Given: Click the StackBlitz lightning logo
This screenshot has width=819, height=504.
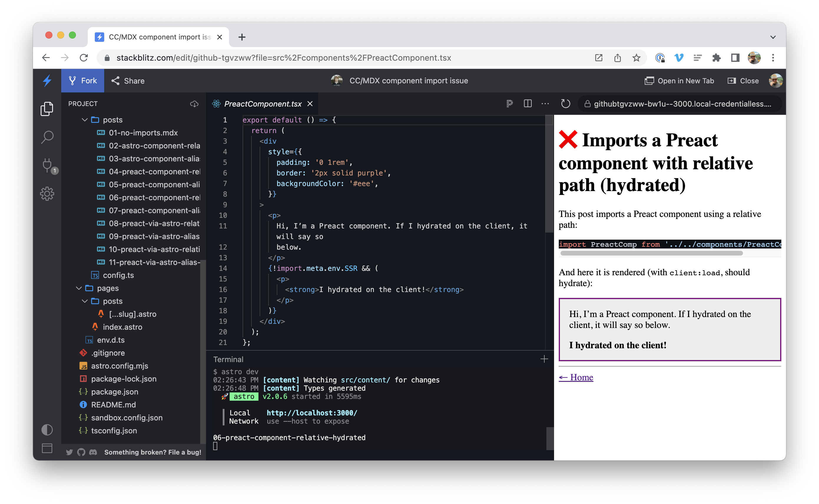Looking at the screenshot, I should point(47,80).
